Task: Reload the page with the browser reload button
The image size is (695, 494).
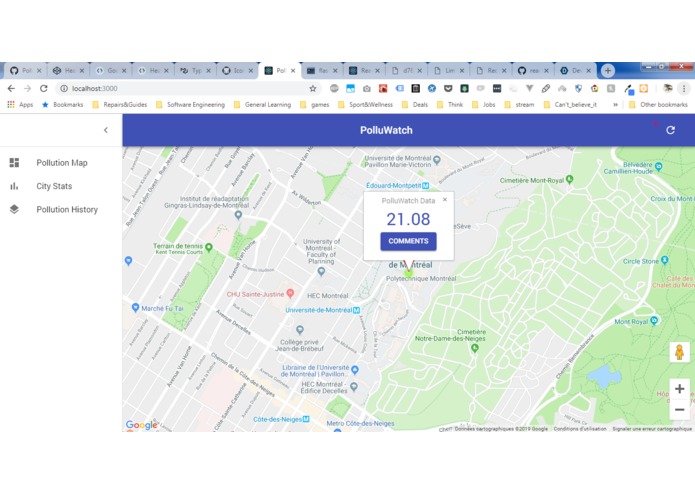Action: click(43, 88)
